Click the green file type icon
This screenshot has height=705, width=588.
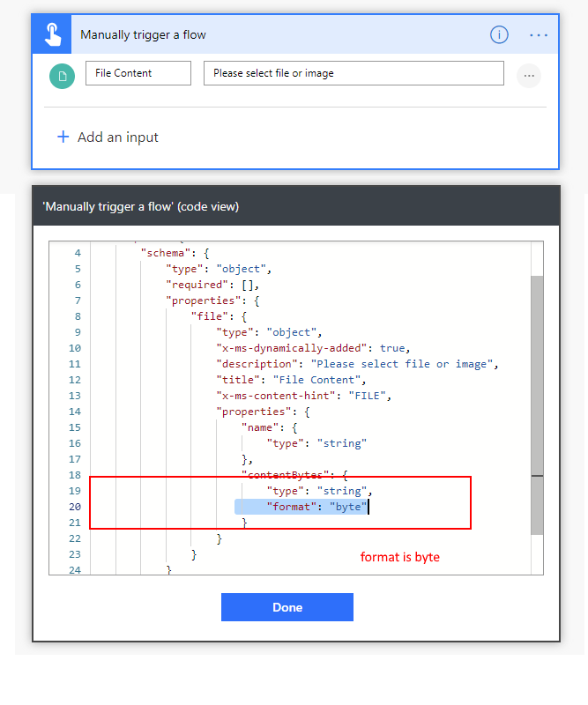(x=62, y=76)
